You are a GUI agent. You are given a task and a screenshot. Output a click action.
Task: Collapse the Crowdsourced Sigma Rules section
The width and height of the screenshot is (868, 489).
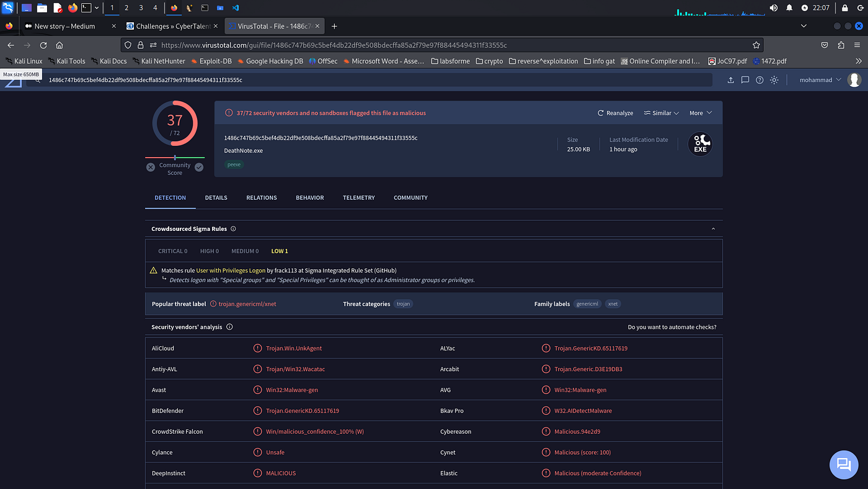point(713,229)
